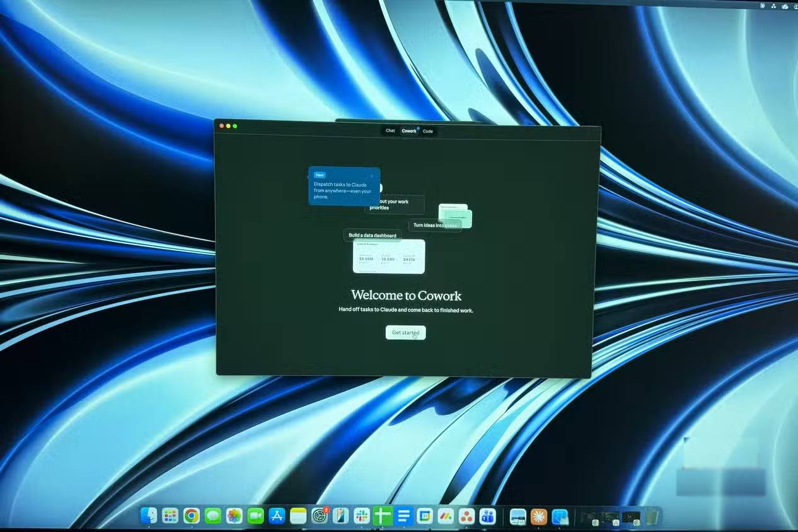798x532 pixels.
Task: Open Messages app in the Dock
Action: pyautogui.click(x=213, y=516)
